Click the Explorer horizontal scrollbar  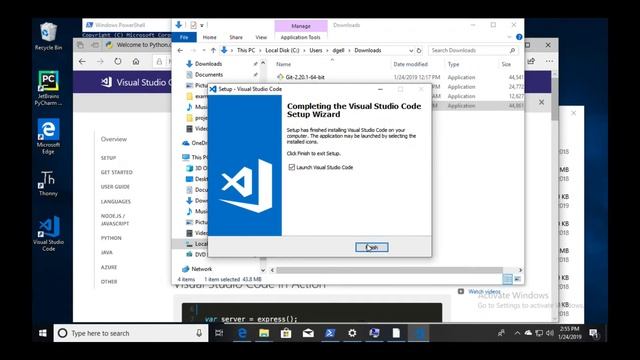390,270
